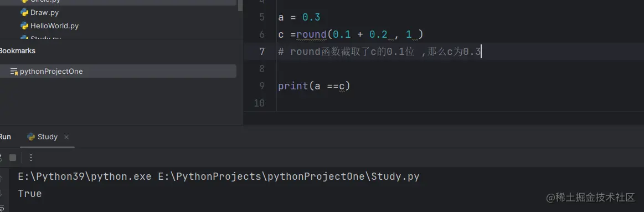The width and height of the screenshot is (644, 212).
Task: Click the Run panel title
Action: pyautogui.click(x=5, y=137)
